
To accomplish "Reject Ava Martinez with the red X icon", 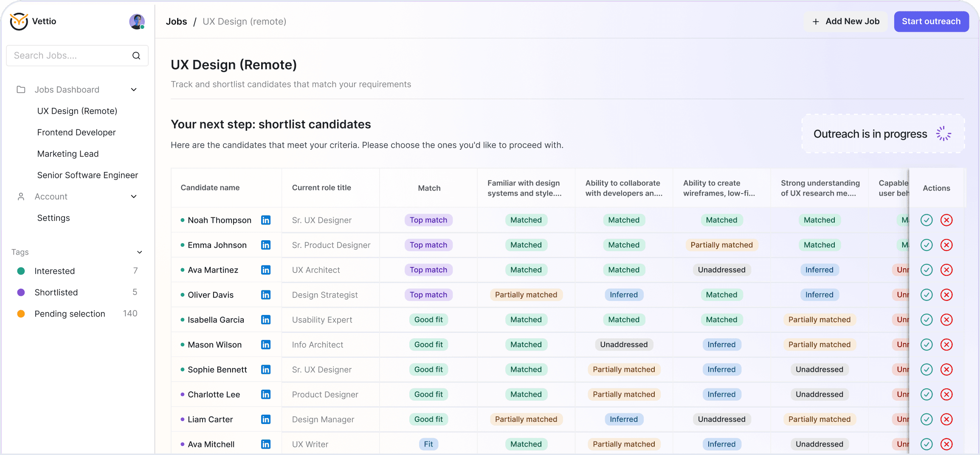I will [946, 270].
